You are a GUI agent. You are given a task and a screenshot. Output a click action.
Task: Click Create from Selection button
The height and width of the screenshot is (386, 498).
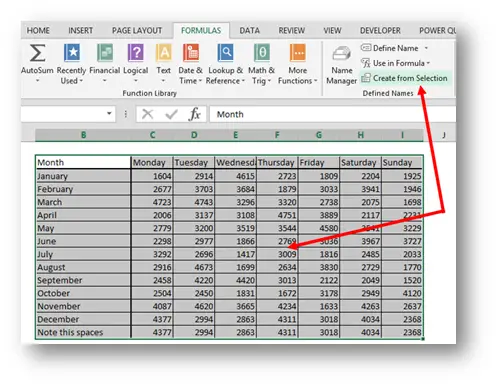[404, 78]
